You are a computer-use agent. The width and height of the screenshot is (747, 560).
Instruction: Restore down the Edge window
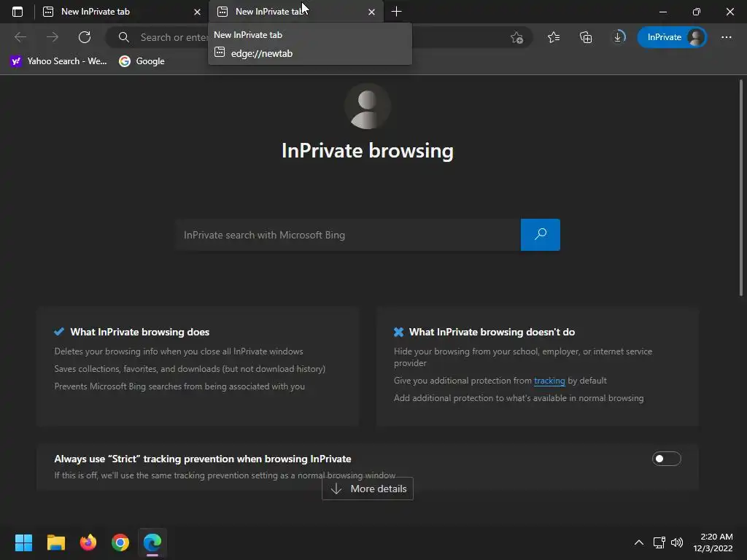click(x=697, y=12)
